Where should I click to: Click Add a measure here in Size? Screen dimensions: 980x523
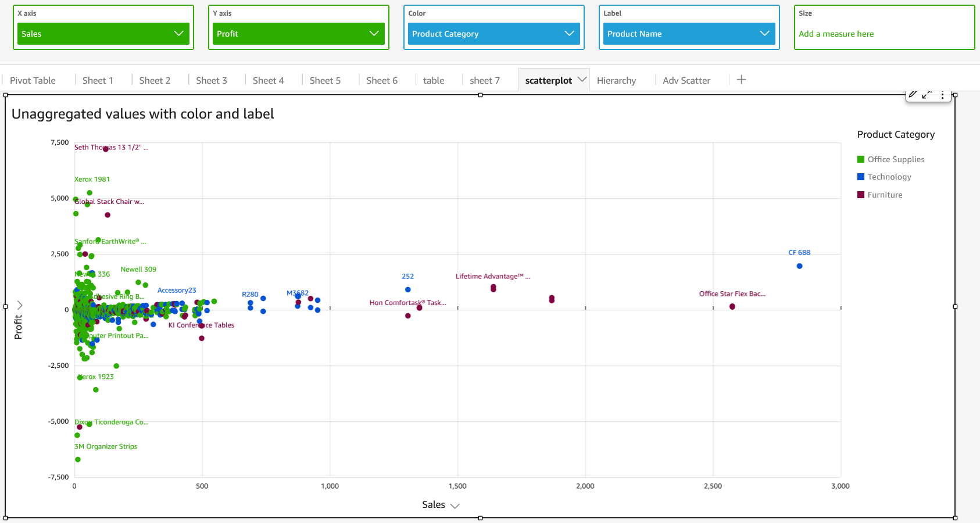tap(836, 34)
